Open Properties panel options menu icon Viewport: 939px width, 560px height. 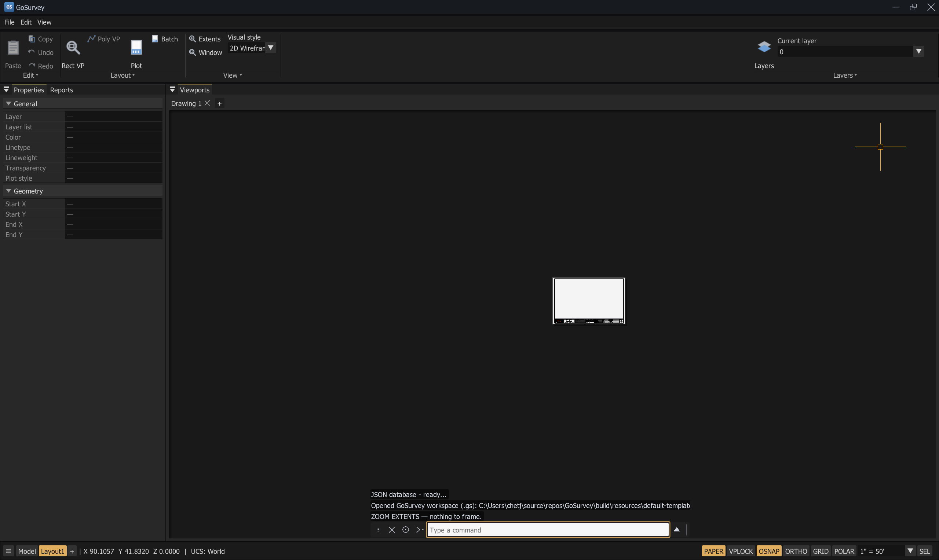pyautogui.click(x=6, y=89)
